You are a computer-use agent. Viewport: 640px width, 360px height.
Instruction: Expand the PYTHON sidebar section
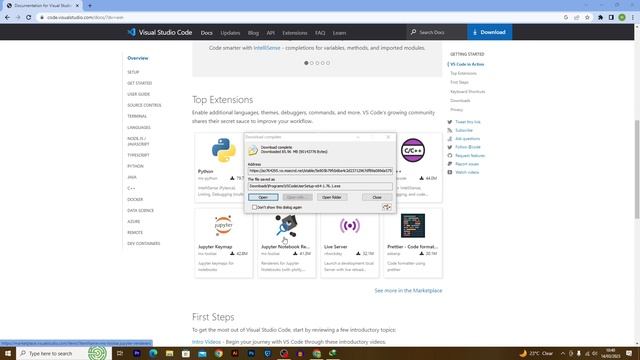[135, 166]
